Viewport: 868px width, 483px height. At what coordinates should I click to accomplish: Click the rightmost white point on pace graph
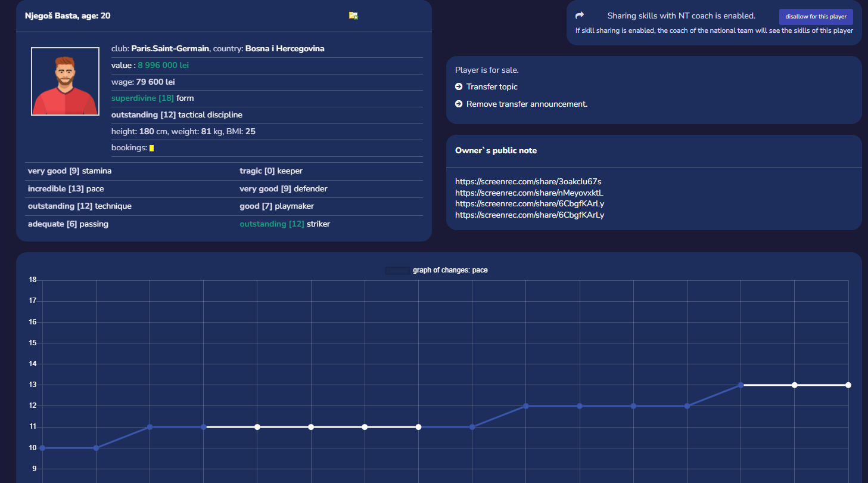click(x=848, y=385)
